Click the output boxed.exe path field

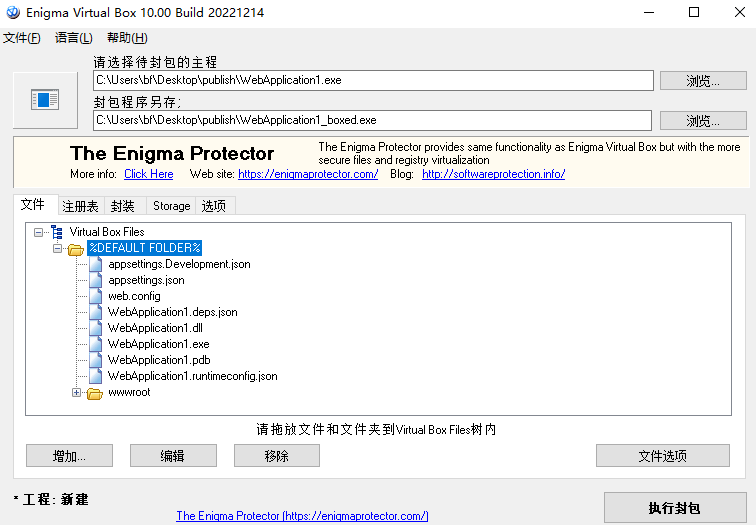pyautogui.click(x=372, y=120)
